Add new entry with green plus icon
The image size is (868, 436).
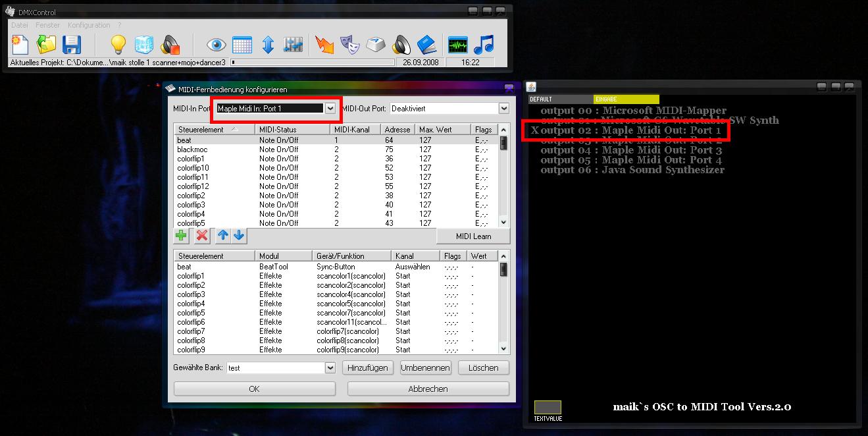[181, 236]
